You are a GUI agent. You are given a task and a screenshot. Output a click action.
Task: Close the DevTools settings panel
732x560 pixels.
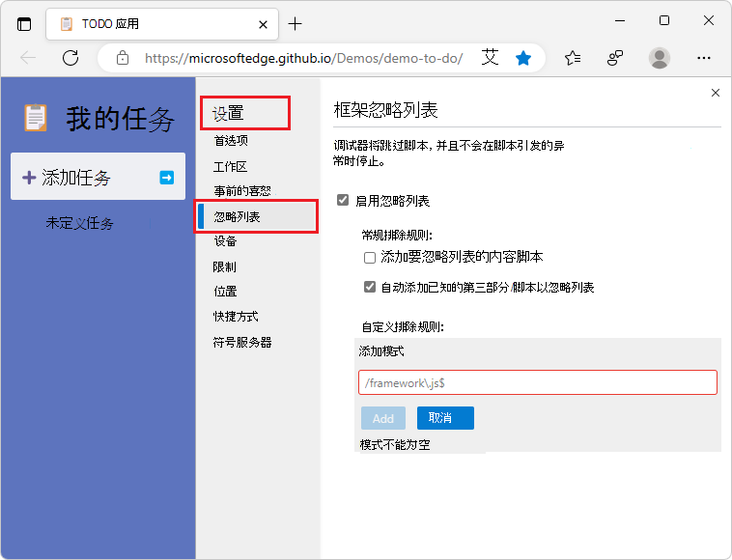(x=716, y=93)
